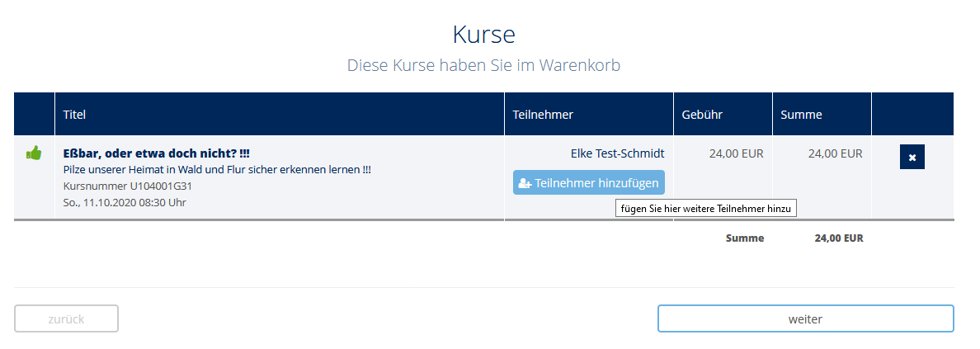Click the add-person icon in Teilnehmer hinzufügen
Image resolution: width=980 pixels, height=349 pixels.
point(525,183)
